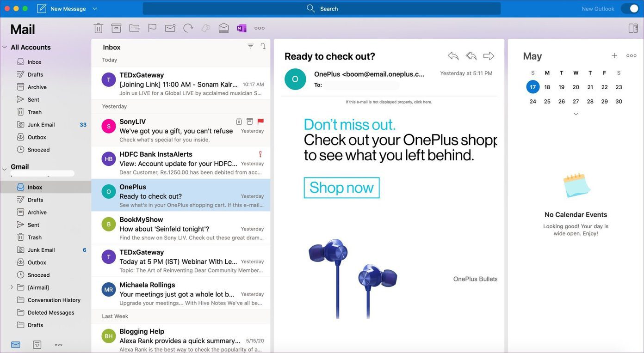Click in the Search field
Image resolution: width=644 pixels, height=353 pixels.
click(x=322, y=8)
